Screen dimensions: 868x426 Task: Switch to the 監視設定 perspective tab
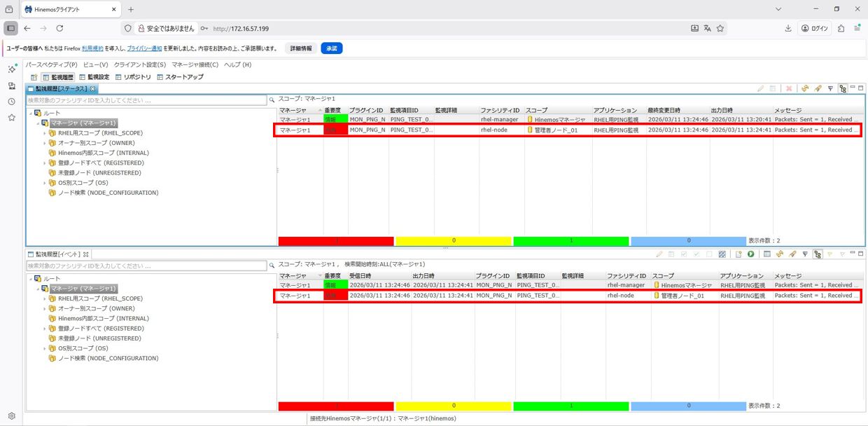(x=94, y=77)
